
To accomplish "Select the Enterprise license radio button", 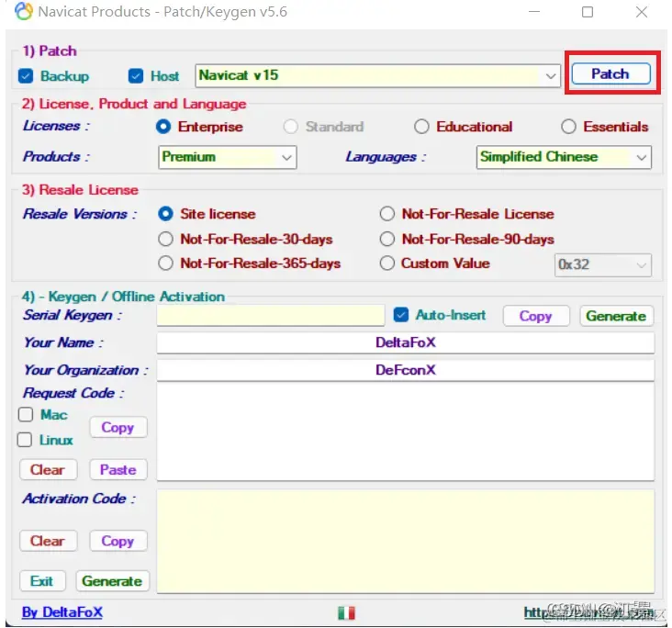I will [x=163, y=127].
